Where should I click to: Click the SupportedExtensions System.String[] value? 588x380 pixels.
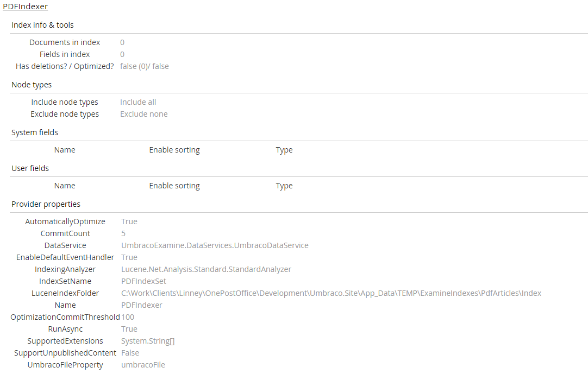coord(148,341)
